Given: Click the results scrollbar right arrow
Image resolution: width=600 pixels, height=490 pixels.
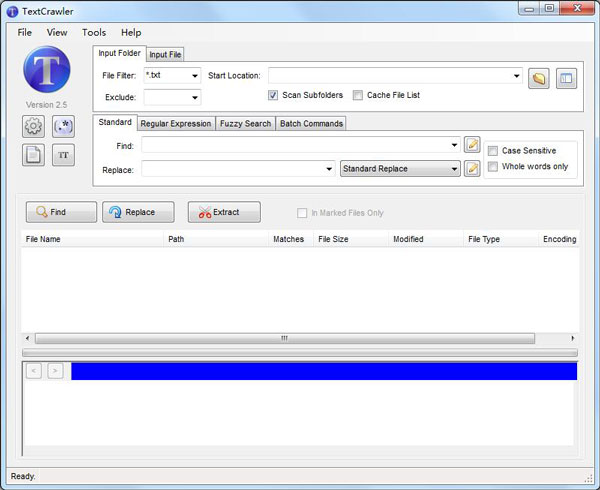Looking at the screenshot, I should tap(572, 338).
